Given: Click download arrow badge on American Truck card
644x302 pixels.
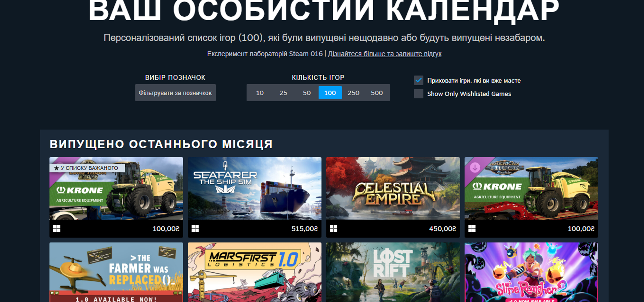Looking at the screenshot, I should 475,167.
